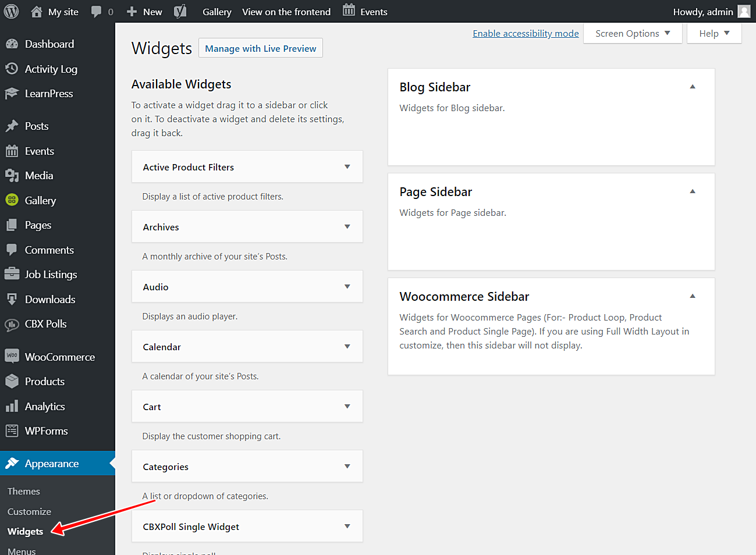Click the Yoast SEO icon in the top bar
This screenshot has width=756, height=555.
180,11
